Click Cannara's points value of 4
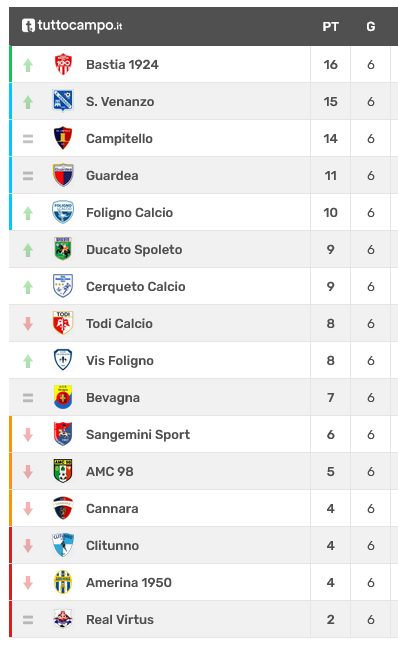Viewport: 398px width, 647px height. tap(330, 508)
